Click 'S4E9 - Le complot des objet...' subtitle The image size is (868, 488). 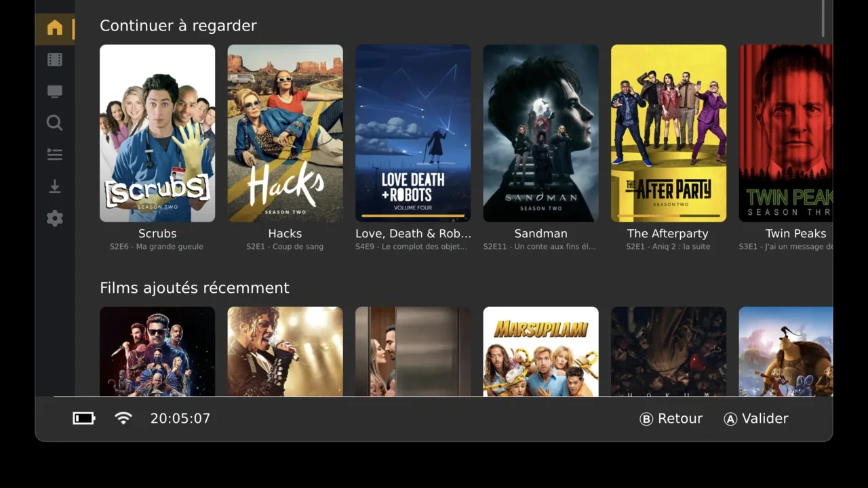pos(412,247)
